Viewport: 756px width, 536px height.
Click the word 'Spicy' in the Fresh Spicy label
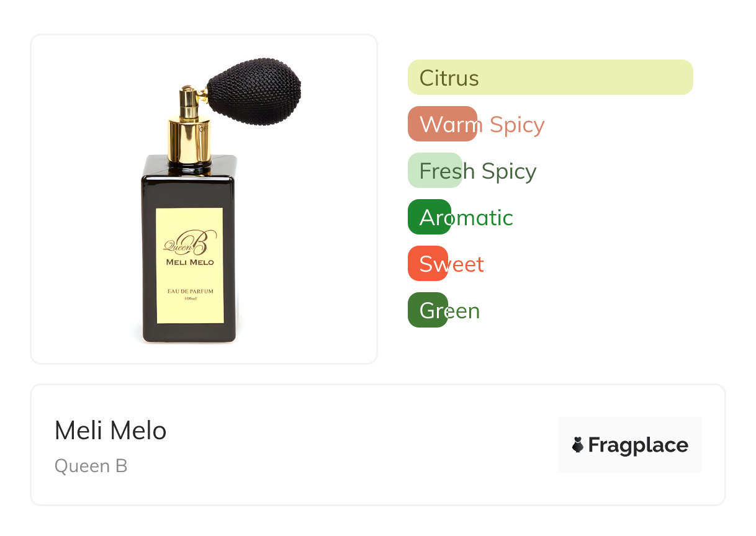508,171
